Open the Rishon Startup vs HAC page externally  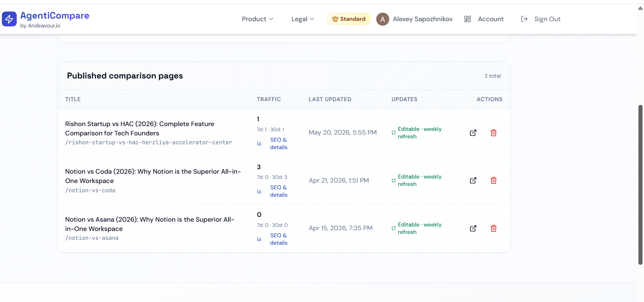coord(473,133)
